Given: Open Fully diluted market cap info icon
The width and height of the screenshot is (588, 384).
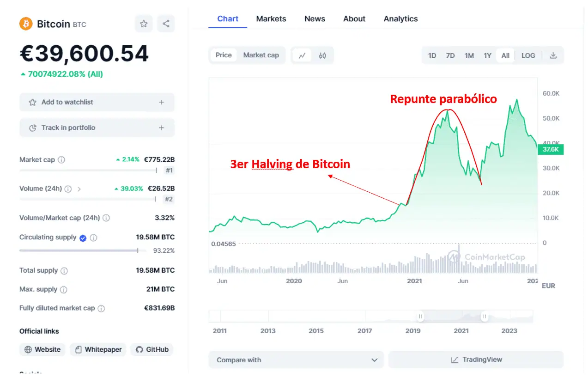Looking at the screenshot, I should click(x=101, y=309).
